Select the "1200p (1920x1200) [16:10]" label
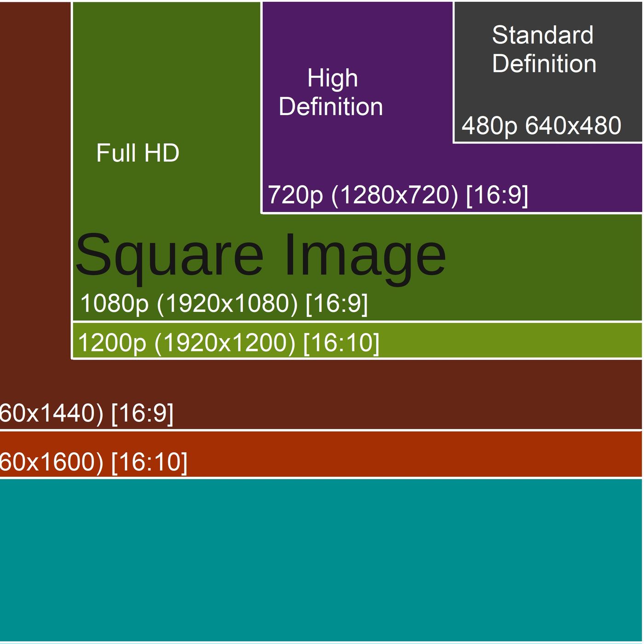This screenshot has width=644, height=644. 229,343
